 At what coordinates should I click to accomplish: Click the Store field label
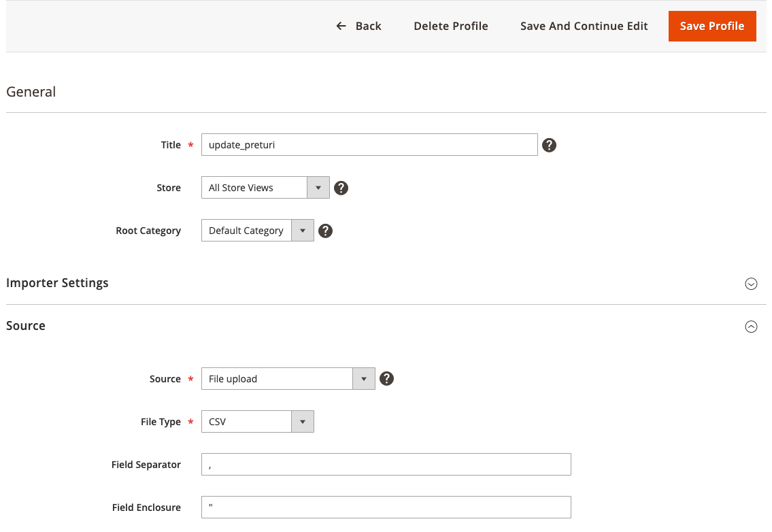[x=169, y=188]
